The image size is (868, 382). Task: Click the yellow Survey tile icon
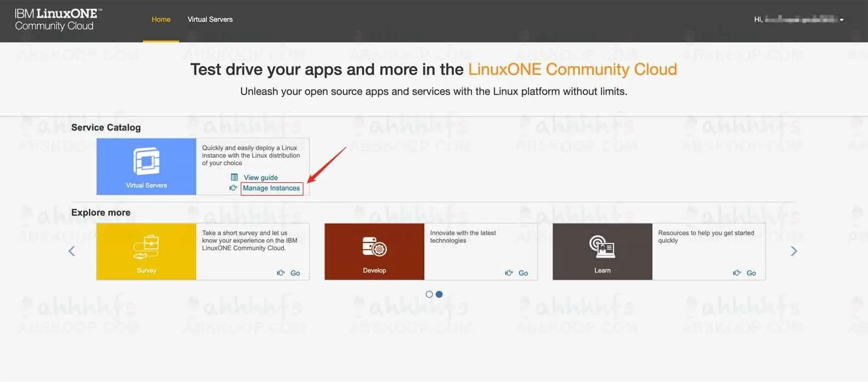(x=146, y=246)
